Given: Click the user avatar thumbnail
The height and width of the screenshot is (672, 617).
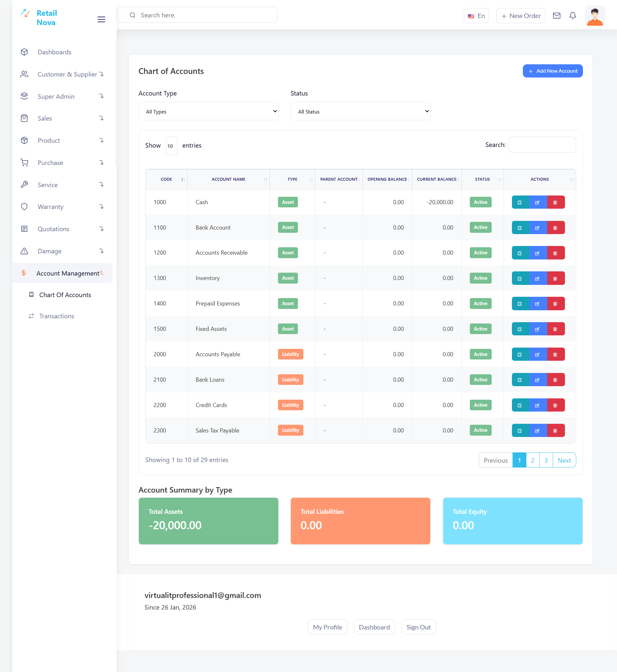Looking at the screenshot, I should [595, 16].
